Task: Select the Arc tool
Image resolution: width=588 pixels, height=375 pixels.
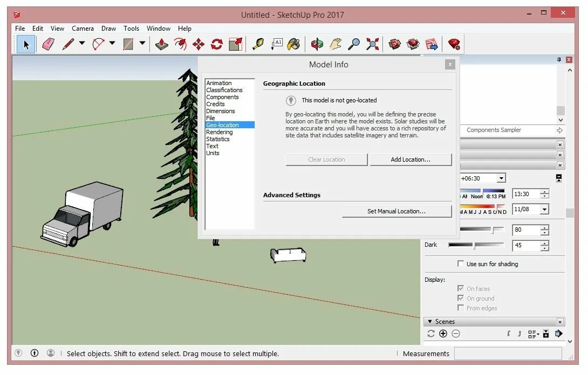Action: point(98,45)
